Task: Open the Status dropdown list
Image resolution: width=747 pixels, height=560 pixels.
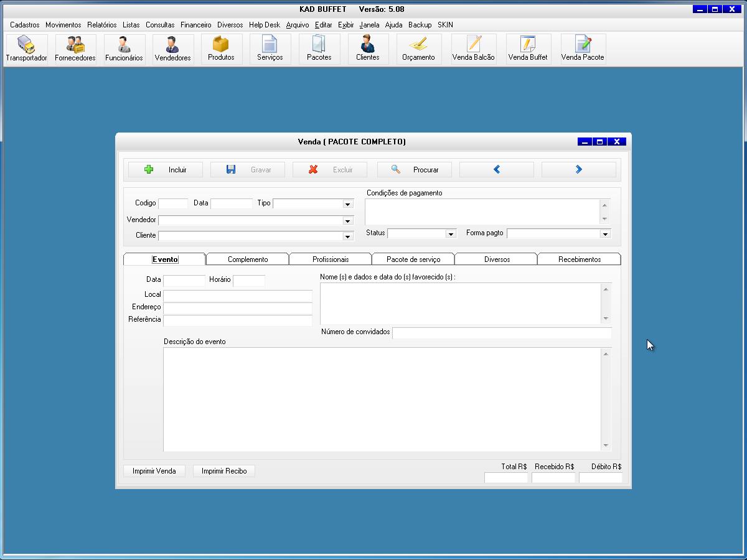Action: 451,234
